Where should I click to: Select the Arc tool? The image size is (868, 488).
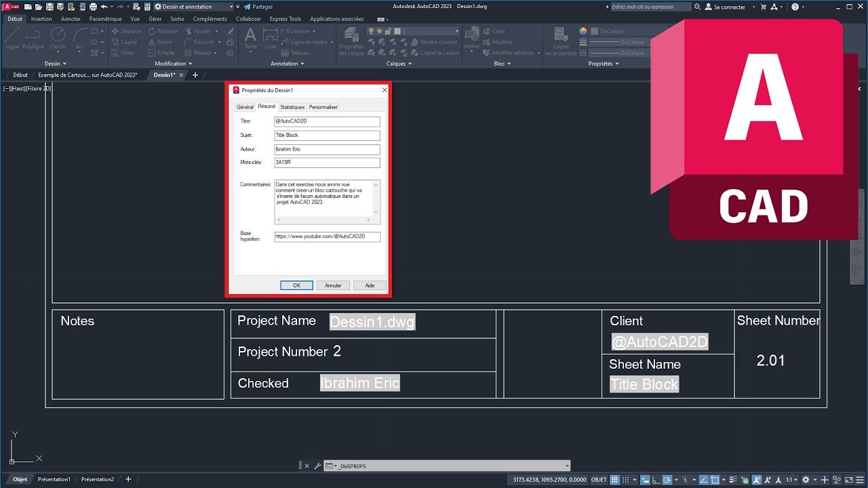point(79,38)
